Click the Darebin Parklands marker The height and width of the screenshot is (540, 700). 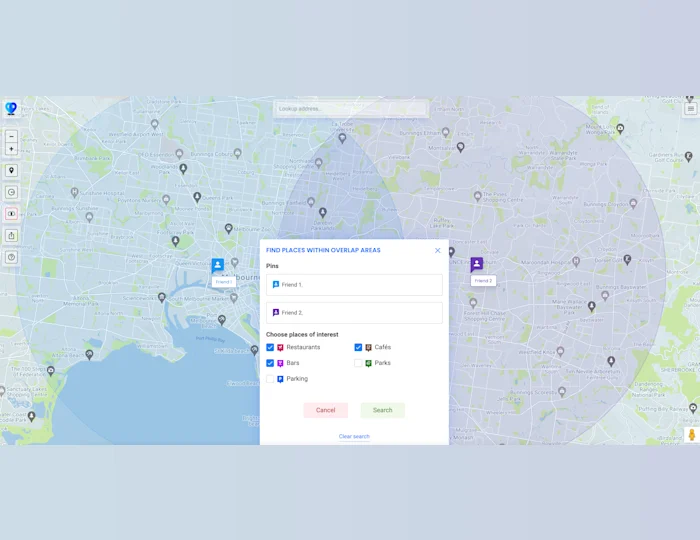point(323,212)
